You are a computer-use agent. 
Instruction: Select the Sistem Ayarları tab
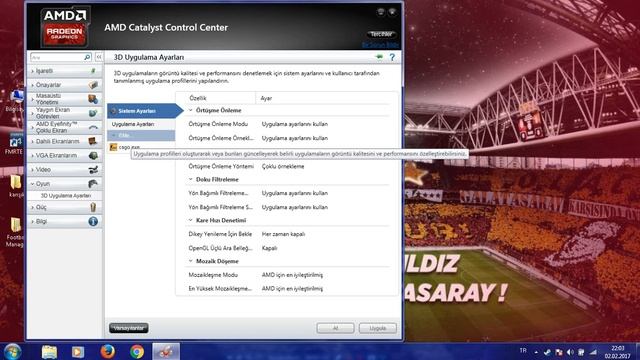tap(145, 111)
